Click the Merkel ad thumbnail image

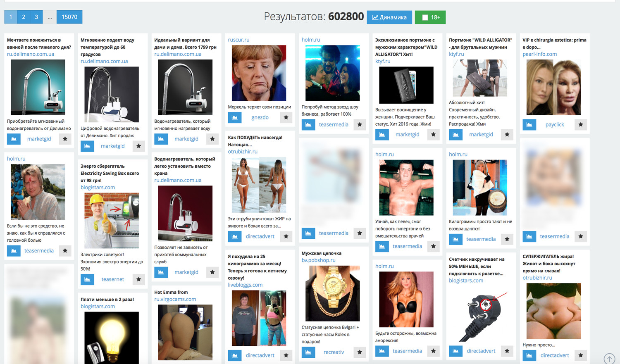tap(259, 73)
